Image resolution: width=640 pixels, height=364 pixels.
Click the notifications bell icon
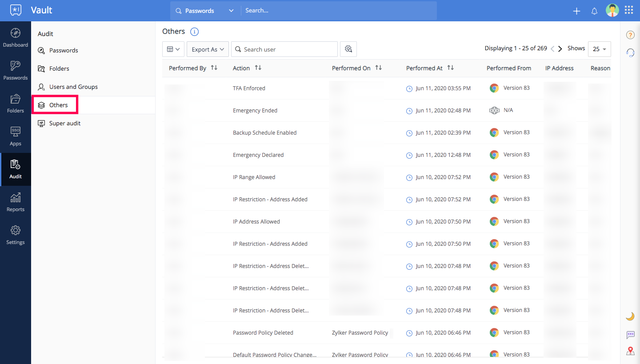(x=594, y=11)
